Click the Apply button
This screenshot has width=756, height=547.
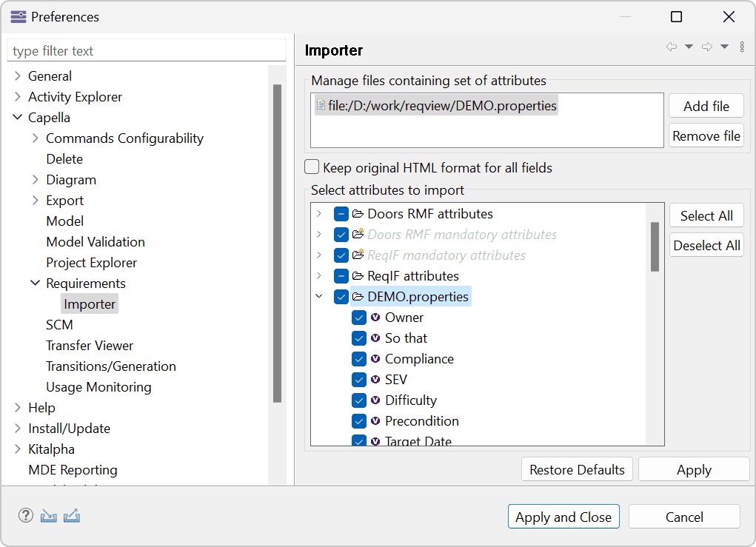point(694,469)
